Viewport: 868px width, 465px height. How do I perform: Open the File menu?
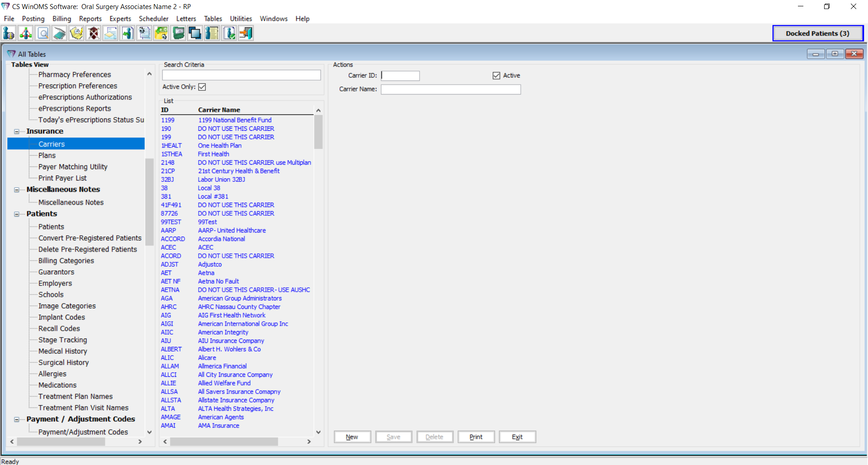point(9,19)
